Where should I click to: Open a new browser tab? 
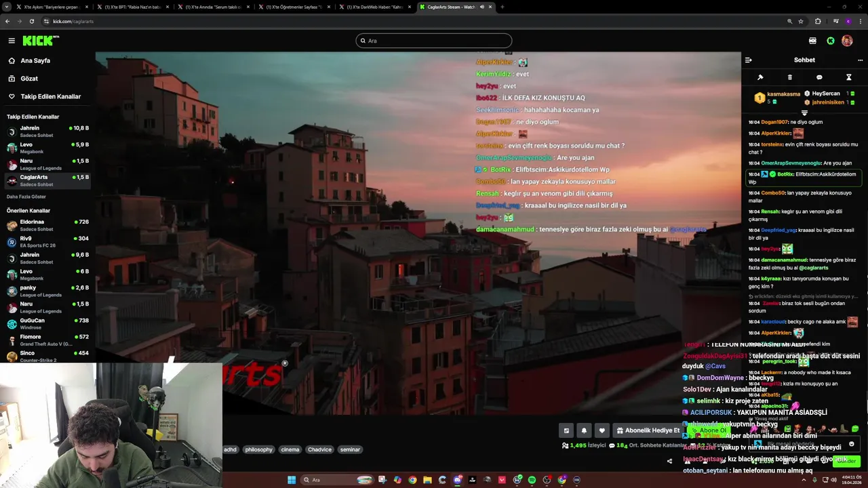502,7
